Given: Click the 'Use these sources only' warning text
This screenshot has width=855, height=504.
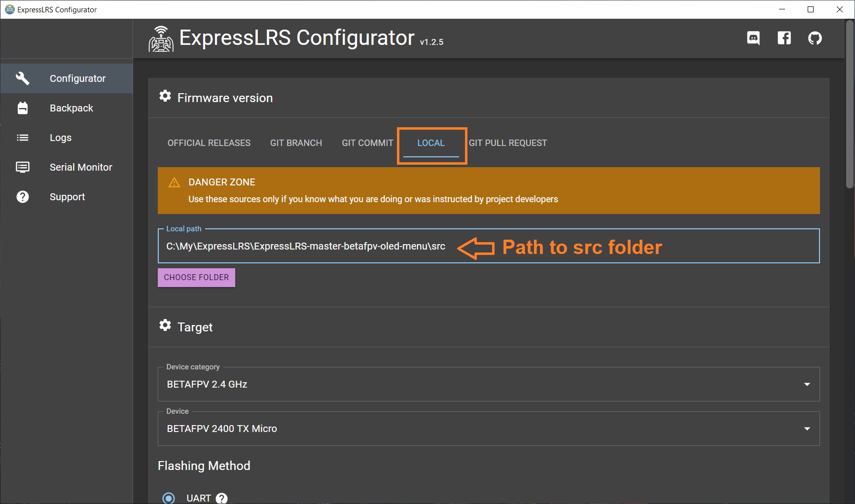Looking at the screenshot, I should (373, 199).
